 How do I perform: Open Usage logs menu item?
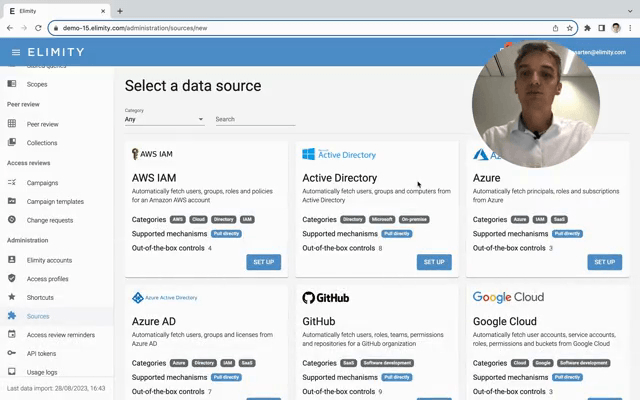pos(42,372)
